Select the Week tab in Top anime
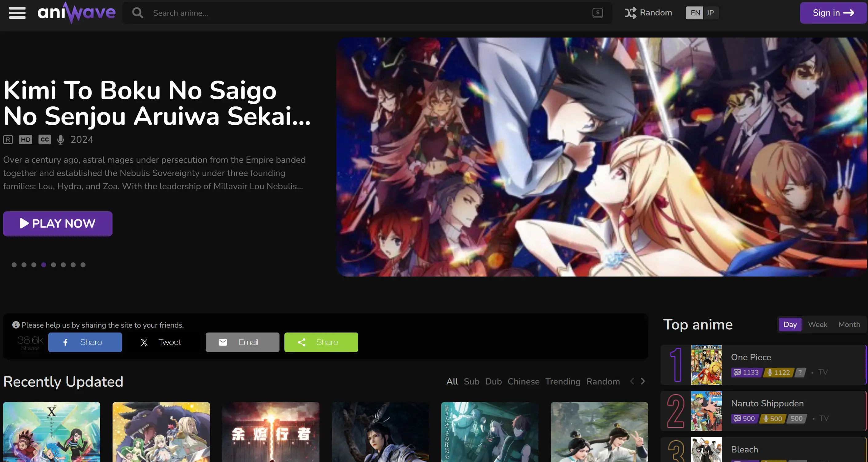 point(818,325)
